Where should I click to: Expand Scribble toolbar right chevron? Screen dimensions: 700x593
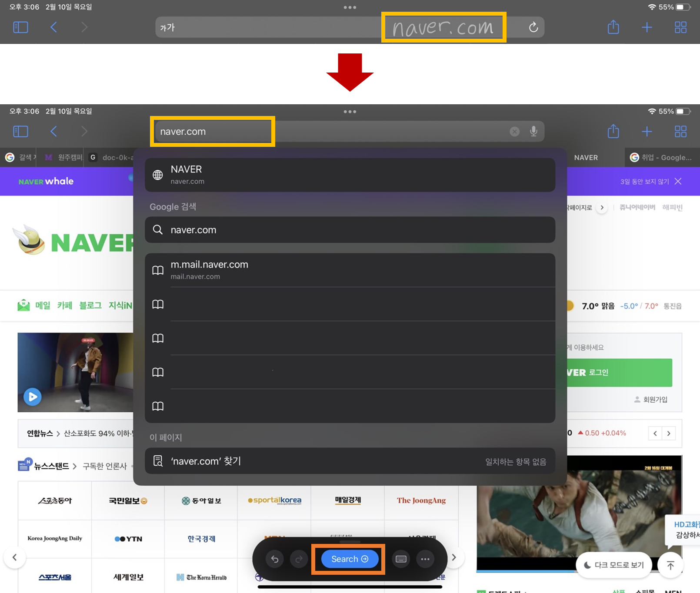[x=454, y=557]
